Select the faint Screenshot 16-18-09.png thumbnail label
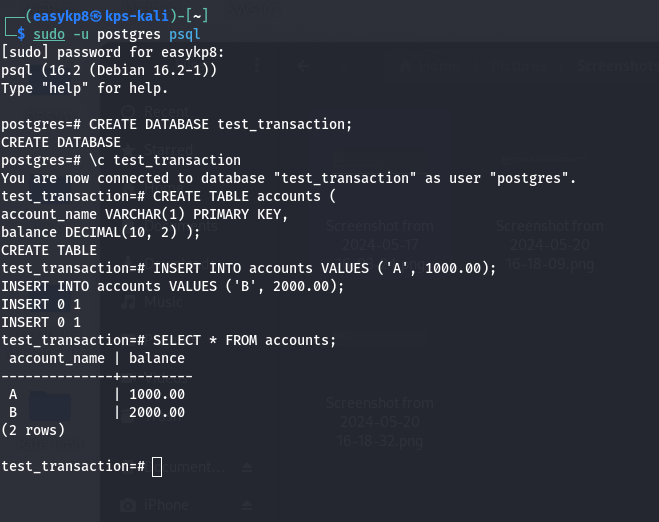Image resolution: width=659 pixels, height=522 pixels. click(550, 245)
